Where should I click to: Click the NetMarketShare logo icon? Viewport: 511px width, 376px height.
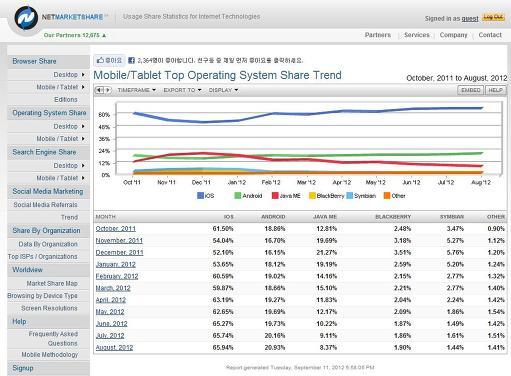click(26, 18)
